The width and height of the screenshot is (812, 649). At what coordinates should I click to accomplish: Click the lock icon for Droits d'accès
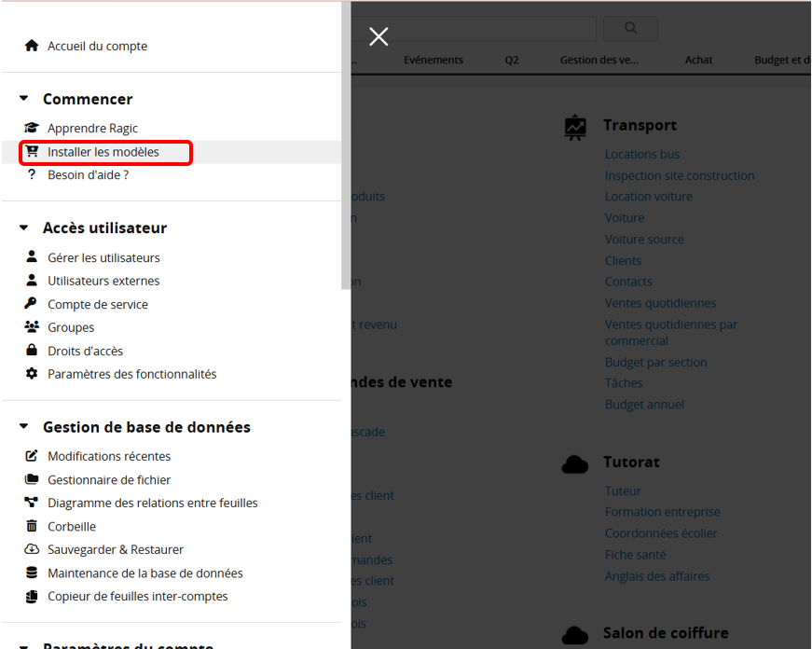32,351
